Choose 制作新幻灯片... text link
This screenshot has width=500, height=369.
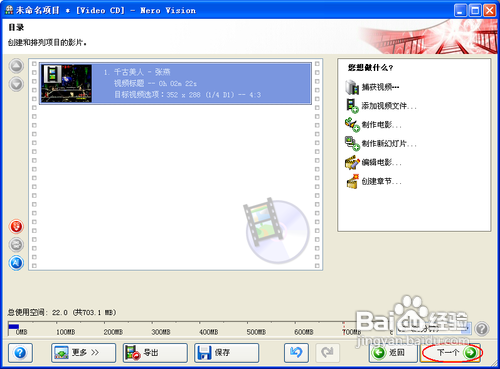coord(389,144)
